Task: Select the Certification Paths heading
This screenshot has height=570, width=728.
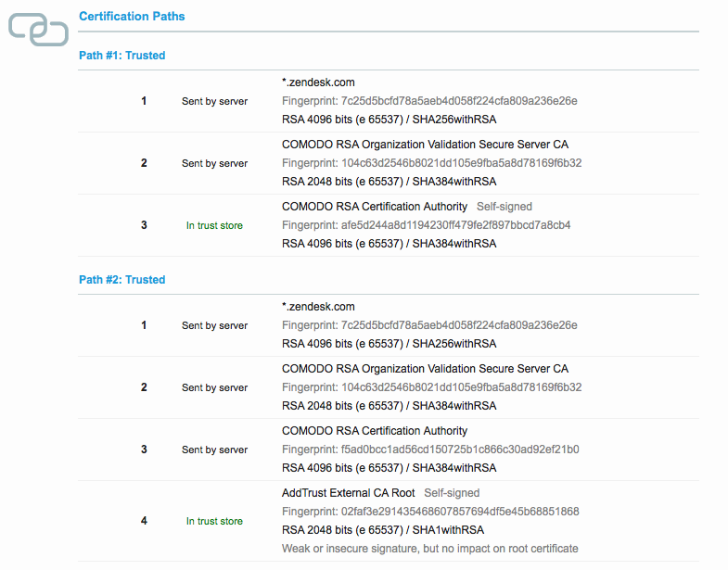Action: point(132,17)
